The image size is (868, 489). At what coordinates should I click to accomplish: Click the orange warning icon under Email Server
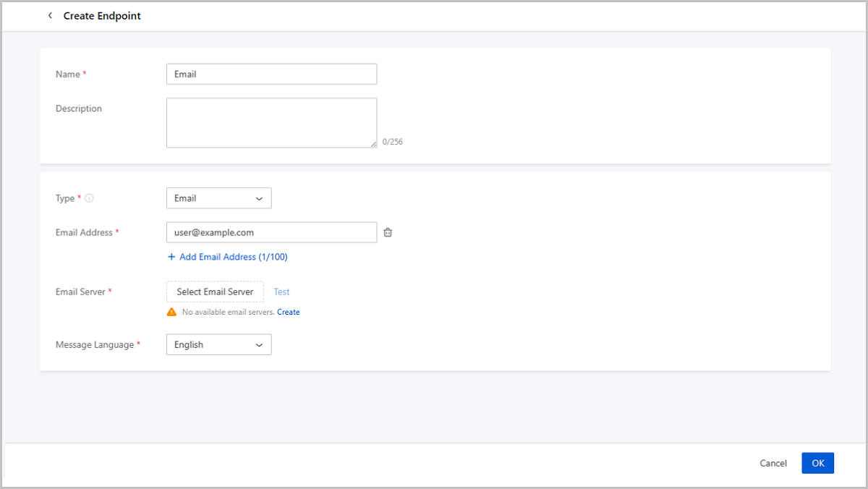(x=171, y=312)
